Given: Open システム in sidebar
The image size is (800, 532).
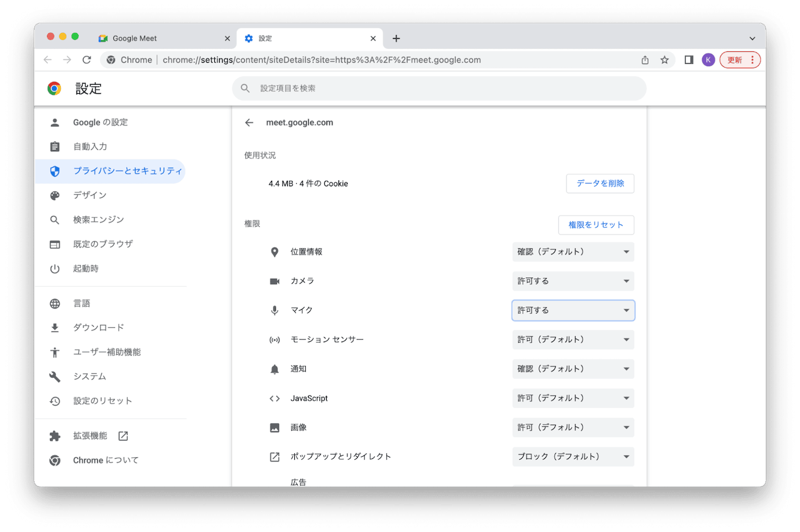Looking at the screenshot, I should pos(110,377).
